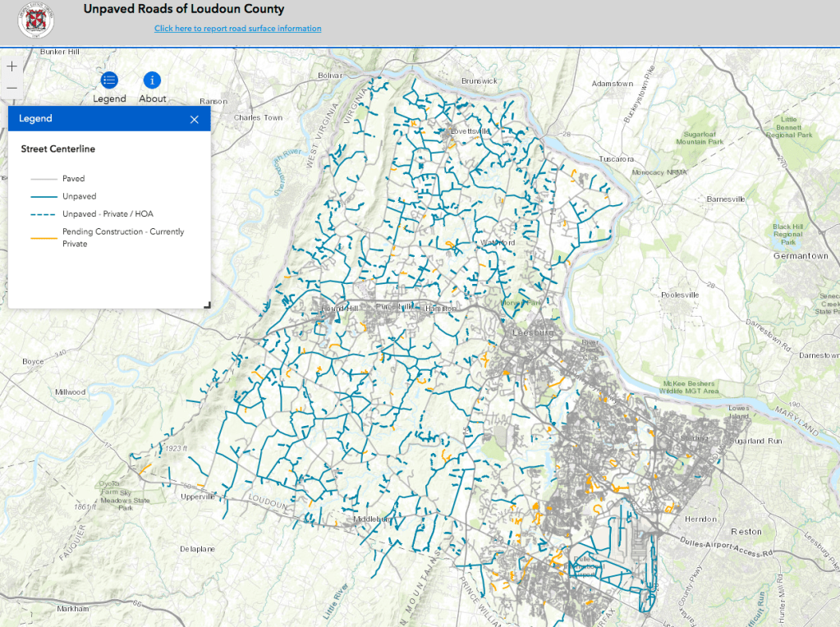Click the Germantown label on the map
Viewport: 840px width, 627px height.
[801, 256]
